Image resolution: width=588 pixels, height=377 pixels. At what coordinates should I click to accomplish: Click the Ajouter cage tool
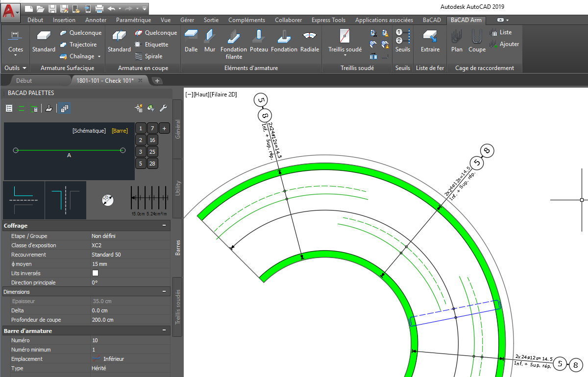505,44
